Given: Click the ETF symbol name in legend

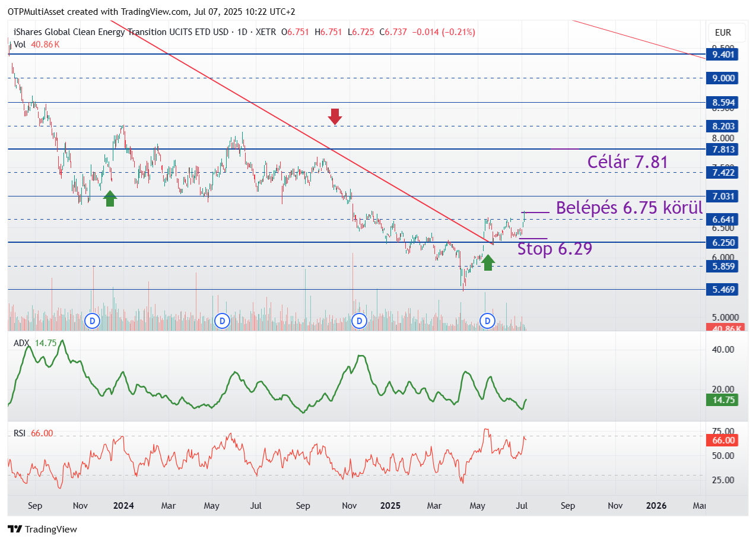Looking at the screenshot, I should pyautogui.click(x=122, y=32).
